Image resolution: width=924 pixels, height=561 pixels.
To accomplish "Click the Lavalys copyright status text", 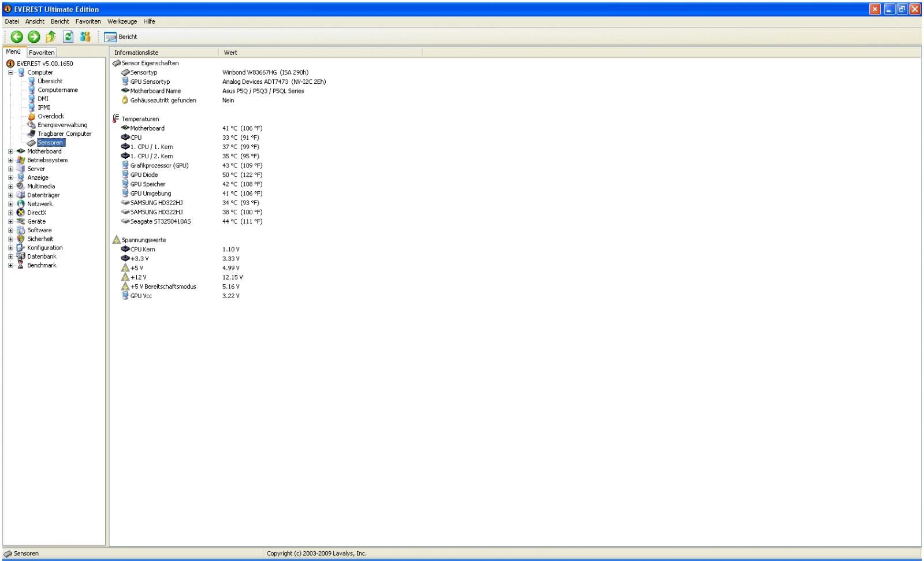I will 316,553.
